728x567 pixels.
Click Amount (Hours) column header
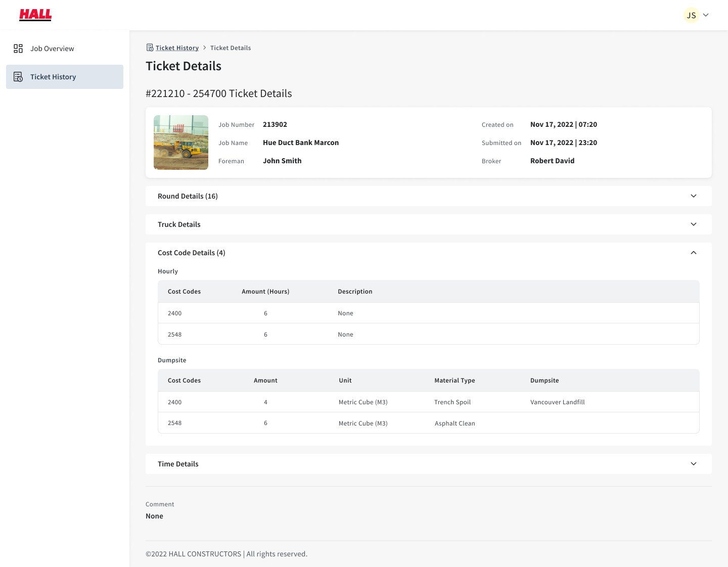point(265,292)
